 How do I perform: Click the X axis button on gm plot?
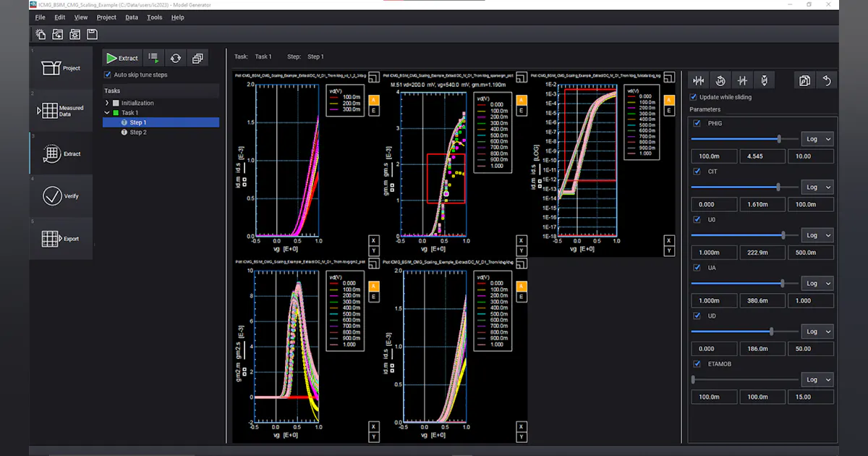click(x=521, y=240)
